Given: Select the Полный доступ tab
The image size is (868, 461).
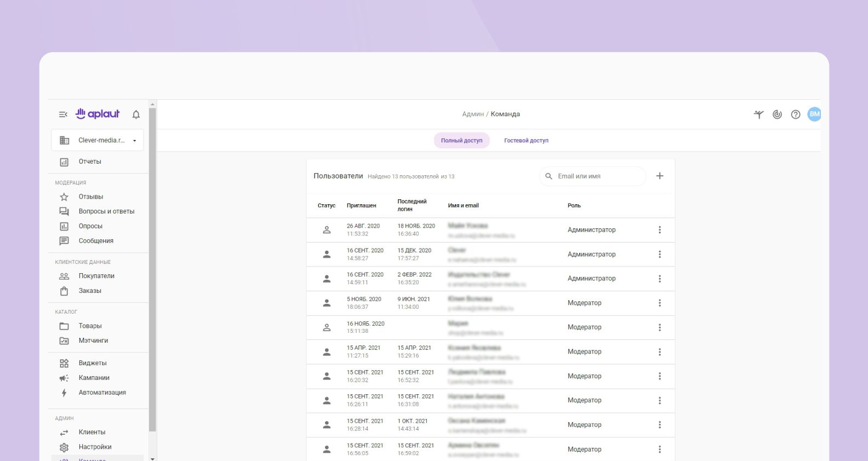Looking at the screenshot, I should [x=461, y=141].
